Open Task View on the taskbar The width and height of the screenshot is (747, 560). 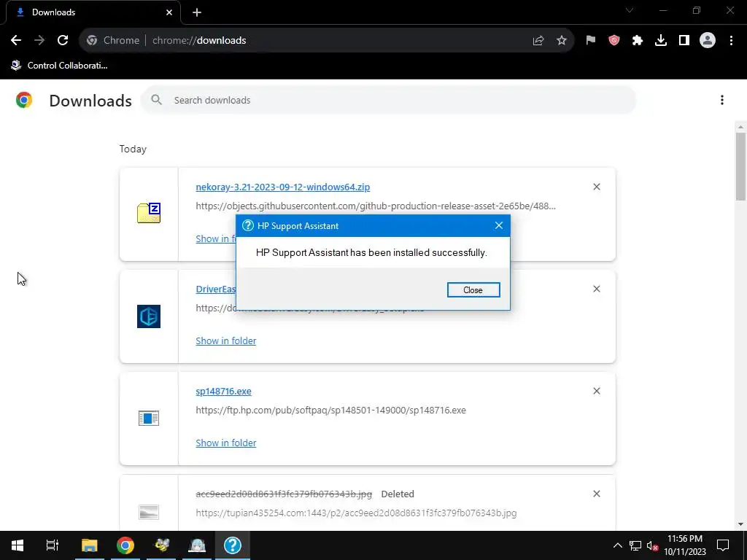[53, 545]
